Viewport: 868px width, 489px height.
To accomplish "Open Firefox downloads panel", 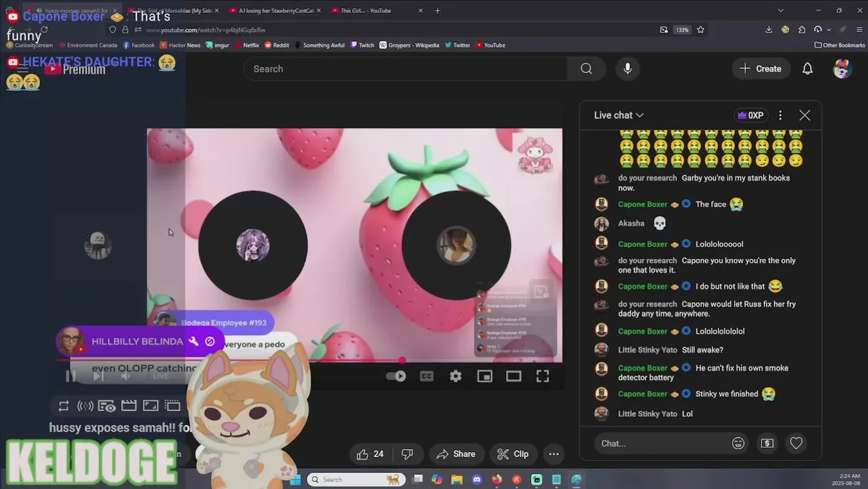I will click(768, 30).
